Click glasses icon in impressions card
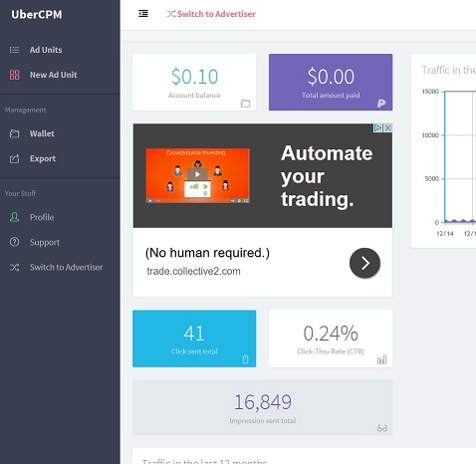Viewport: 476px width, 464px height. tap(382, 428)
